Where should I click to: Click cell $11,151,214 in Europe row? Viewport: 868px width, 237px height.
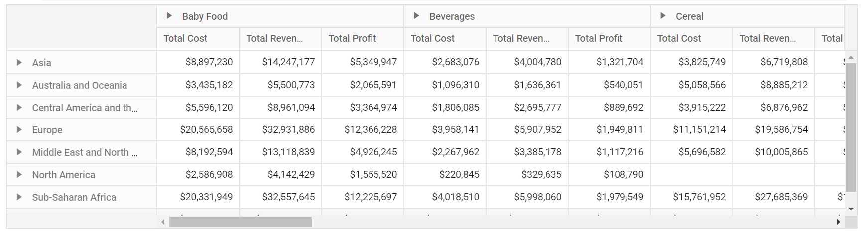(691, 129)
